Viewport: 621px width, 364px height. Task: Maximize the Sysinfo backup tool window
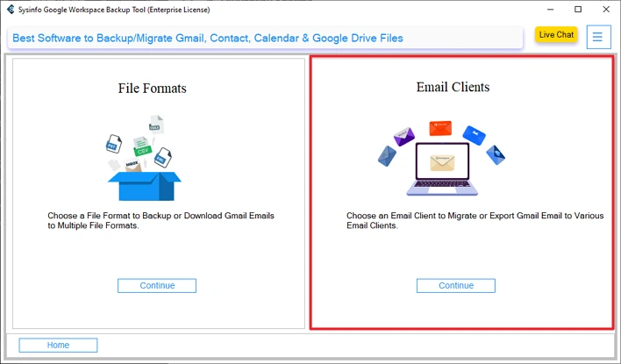click(x=578, y=9)
